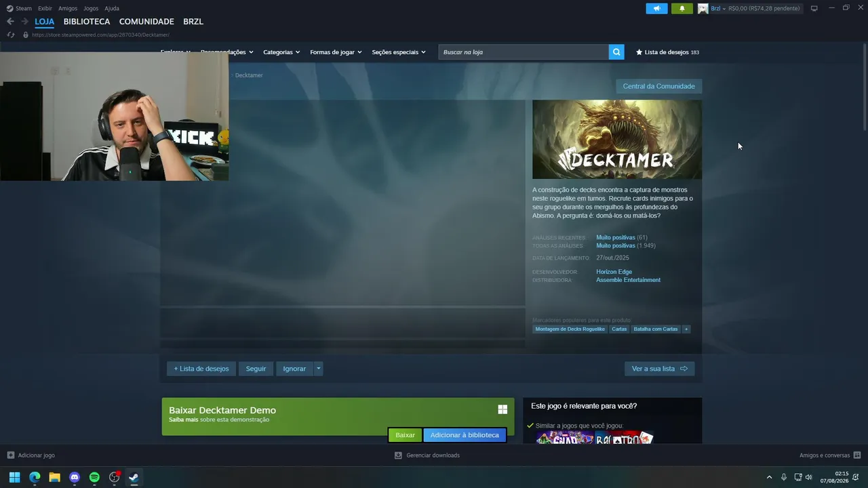Click the Central da Comunidade button
The image size is (868, 488).
pos(659,86)
